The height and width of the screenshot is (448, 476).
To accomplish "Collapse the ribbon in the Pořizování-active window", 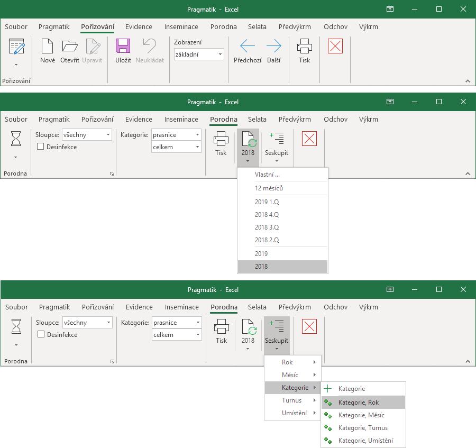I will [468, 81].
